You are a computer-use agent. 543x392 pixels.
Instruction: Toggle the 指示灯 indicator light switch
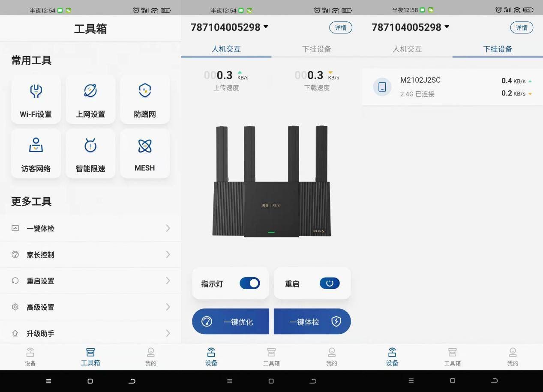coord(249,283)
